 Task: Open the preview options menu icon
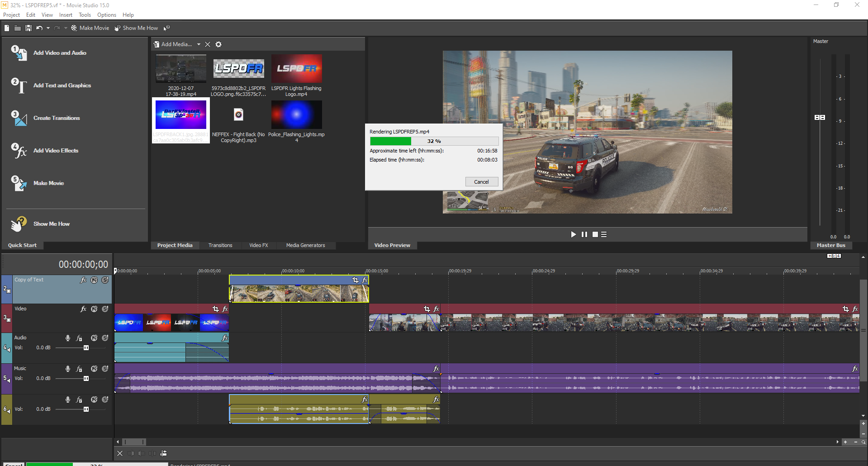604,234
